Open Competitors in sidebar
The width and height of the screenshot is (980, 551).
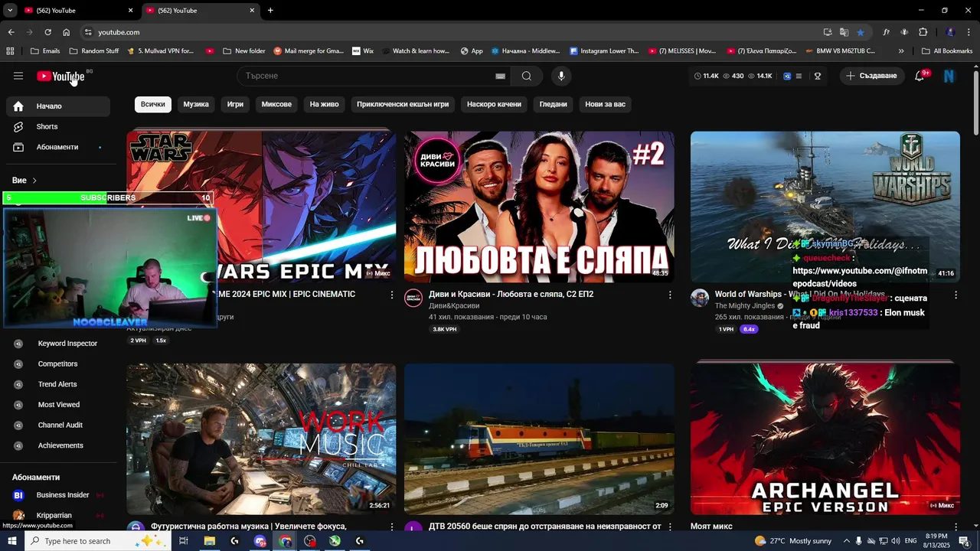58,364
